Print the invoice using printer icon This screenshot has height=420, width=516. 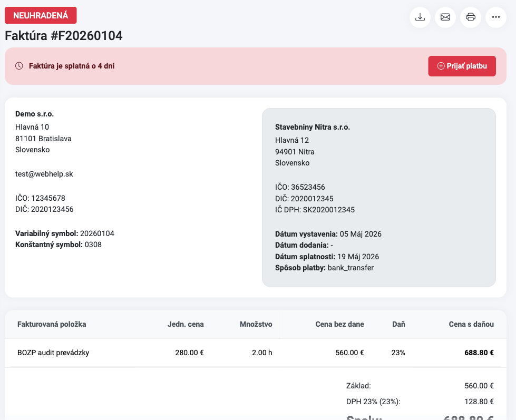click(x=471, y=17)
